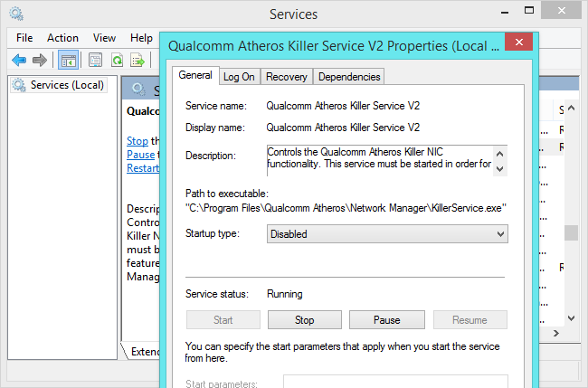Image resolution: width=588 pixels, height=388 pixels.
Task: Select Services (Local) tree node
Action: tap(59, 85)
